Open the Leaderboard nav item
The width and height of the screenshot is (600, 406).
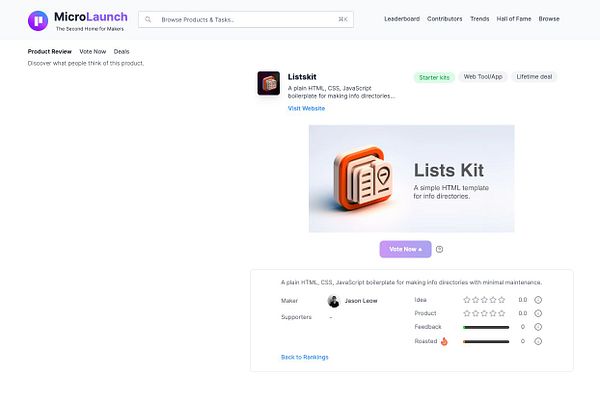(402, 19)
